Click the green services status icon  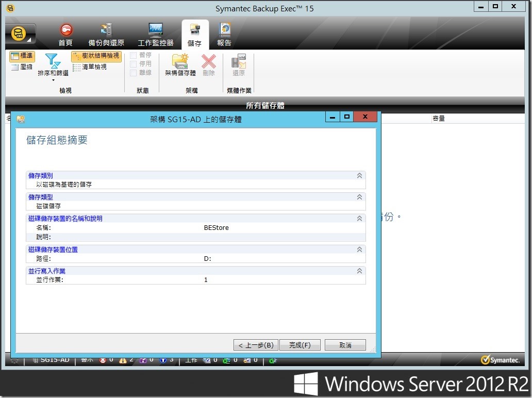pyautogui.click(x=273, y=360)
